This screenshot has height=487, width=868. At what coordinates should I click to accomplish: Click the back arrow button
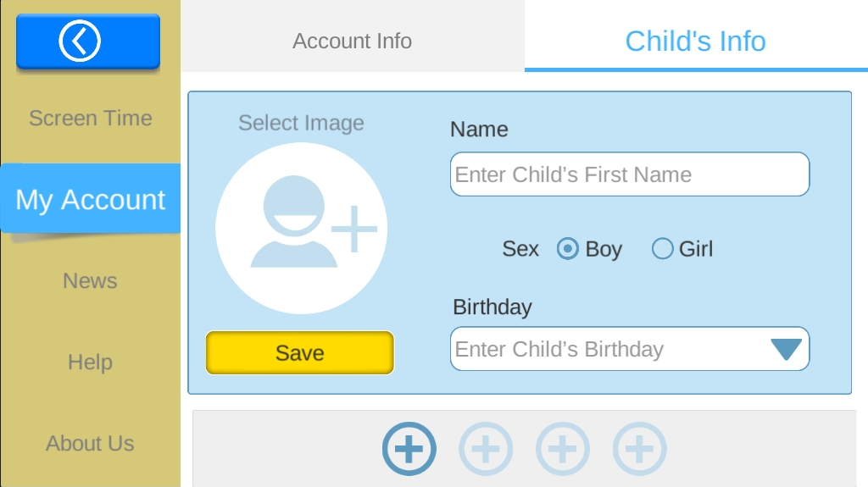point(88,41)
